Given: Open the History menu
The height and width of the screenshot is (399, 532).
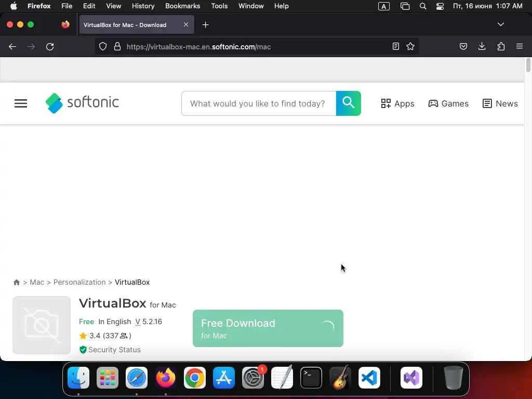Looking at the screenshot, I should pyautogui.click(x=143, y=6).
